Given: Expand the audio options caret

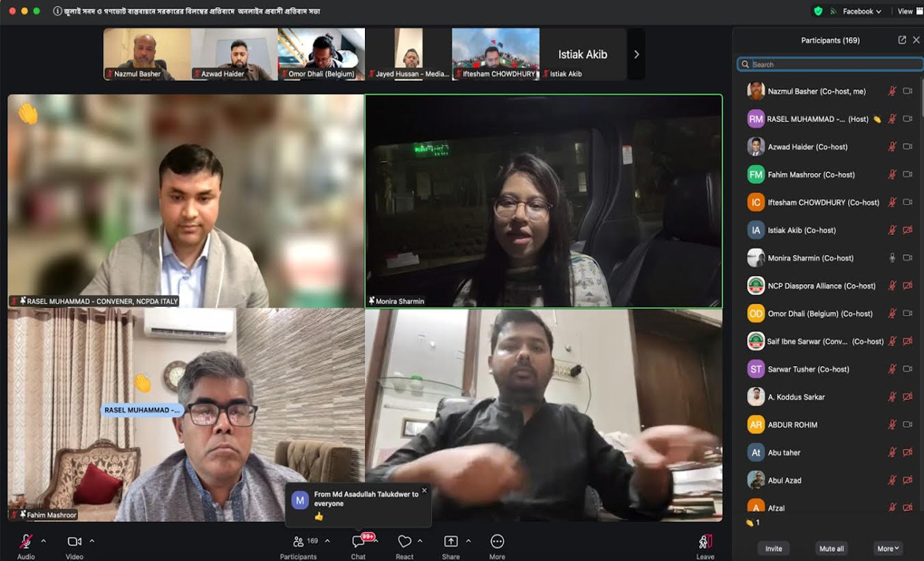Looking at the screenshot, I should [x=44, y=541].
